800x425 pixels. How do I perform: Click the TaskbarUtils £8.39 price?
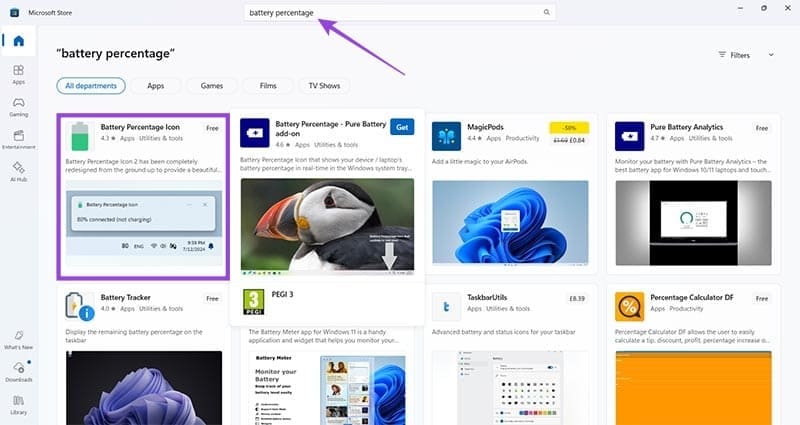click(577, 298)
